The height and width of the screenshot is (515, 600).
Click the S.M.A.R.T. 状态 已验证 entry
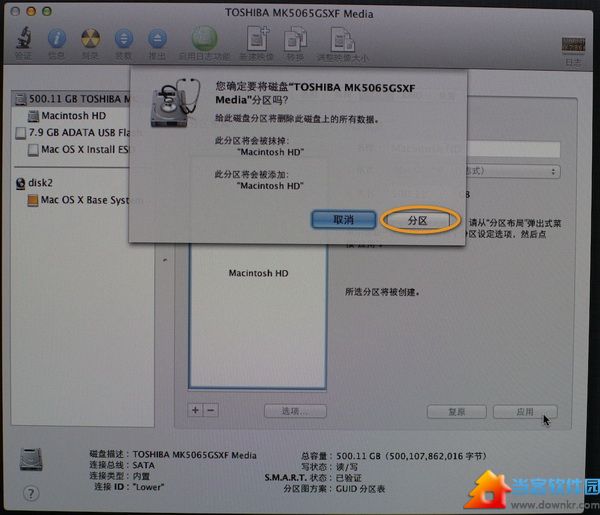pos(313,478)
